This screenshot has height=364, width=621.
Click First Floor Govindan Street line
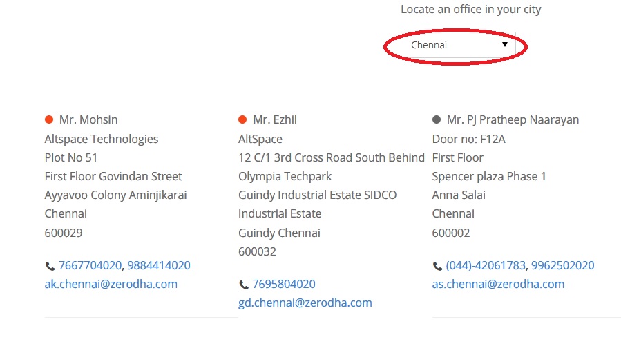point(113,176)
